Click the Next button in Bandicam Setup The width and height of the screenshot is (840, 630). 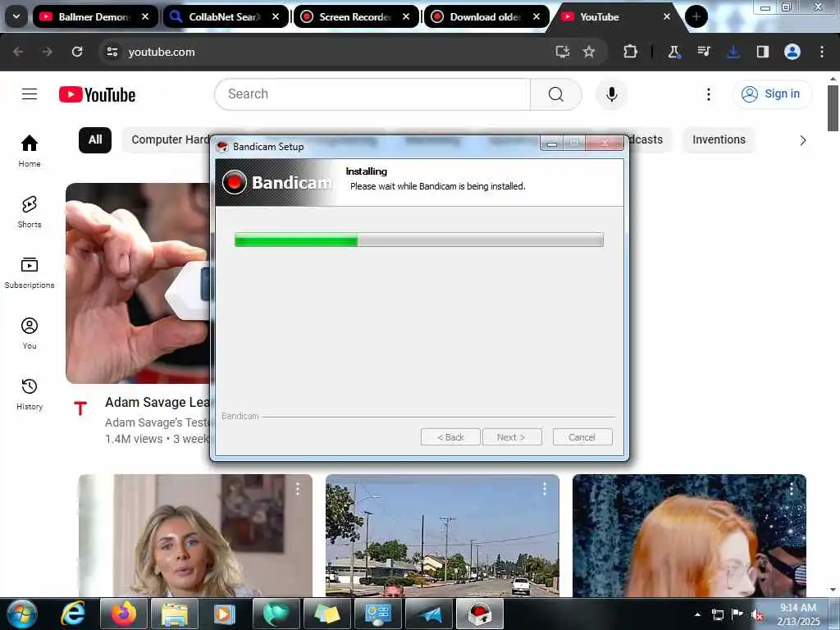click(512, 437)
